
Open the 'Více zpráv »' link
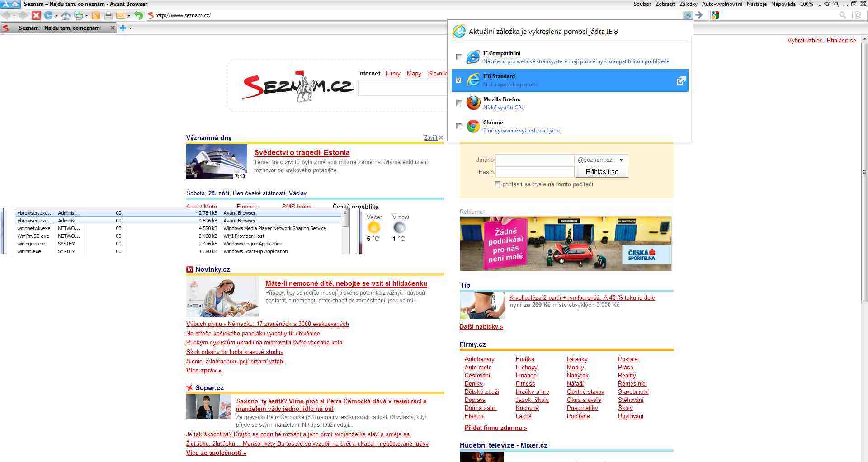pos(204,371)
